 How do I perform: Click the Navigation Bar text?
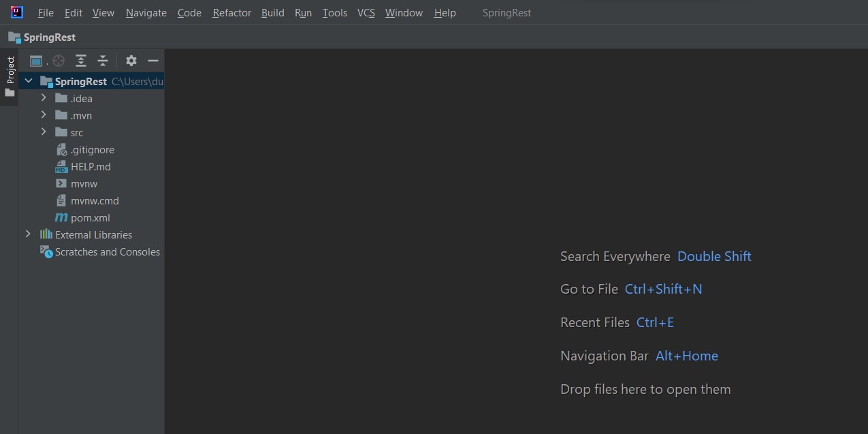pos(605,356)
